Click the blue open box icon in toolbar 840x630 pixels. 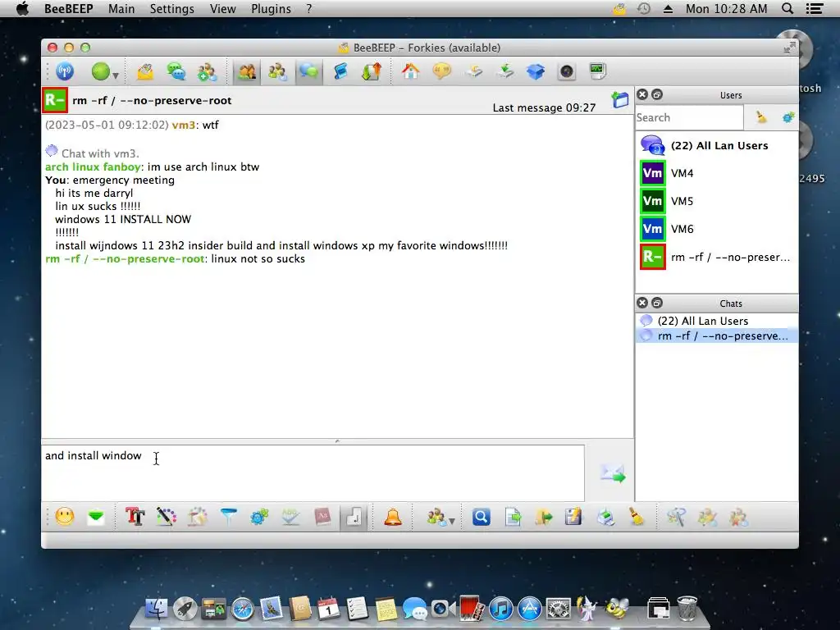pyautogui.click(x=535, y=71)
